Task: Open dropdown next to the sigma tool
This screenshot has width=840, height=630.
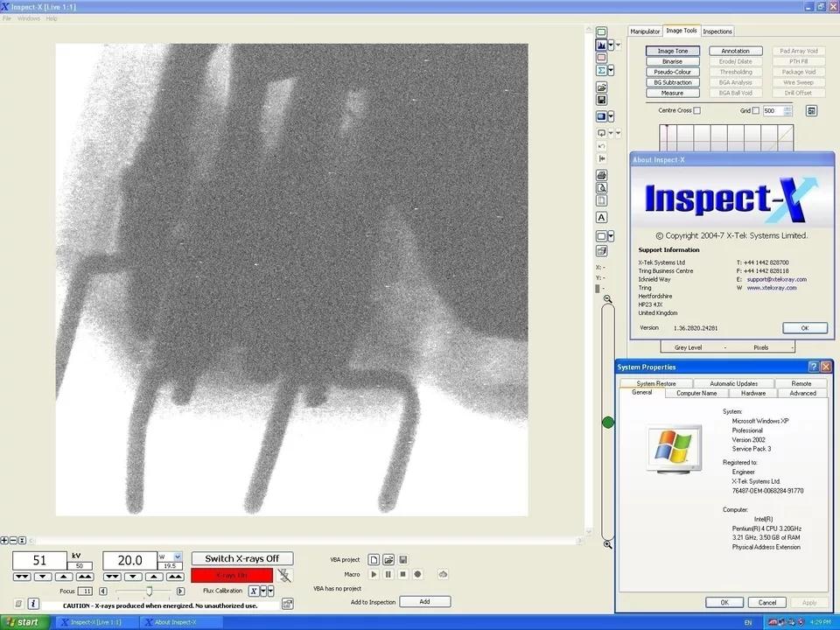Action: (611, 71)
